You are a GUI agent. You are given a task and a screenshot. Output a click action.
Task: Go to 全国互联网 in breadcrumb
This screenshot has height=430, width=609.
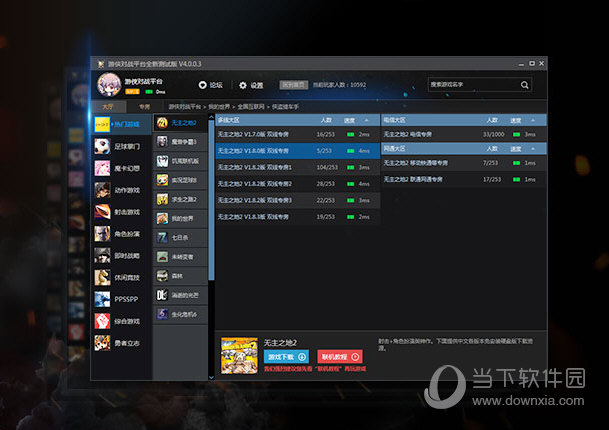pyautogui.click(x=251, y=106)
